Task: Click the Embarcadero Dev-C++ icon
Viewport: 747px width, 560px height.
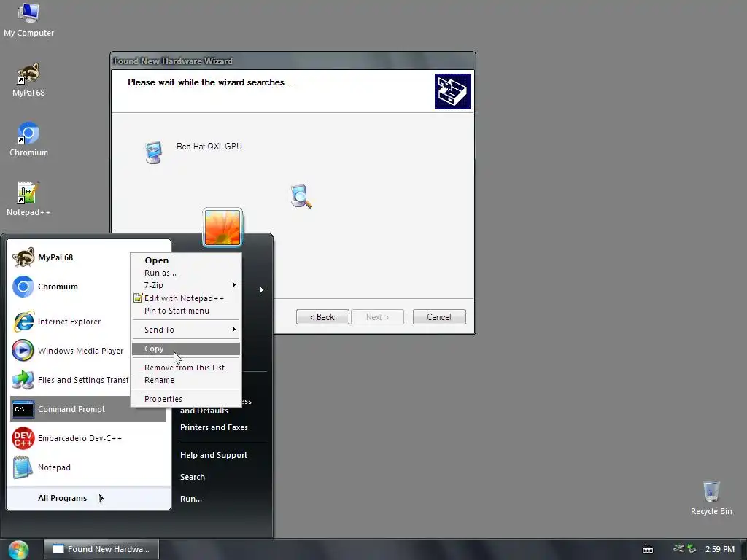Action: (x=23, y=438)
